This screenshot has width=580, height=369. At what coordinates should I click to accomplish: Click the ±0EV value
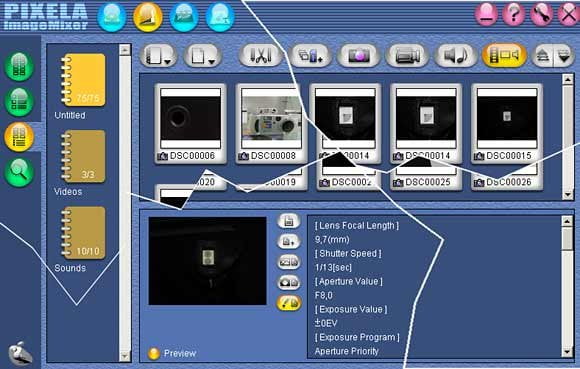pyautogui.click(x=326, y=323)
